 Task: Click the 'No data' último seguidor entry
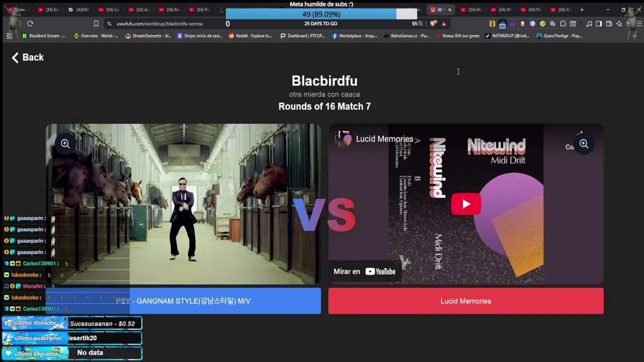90,352
